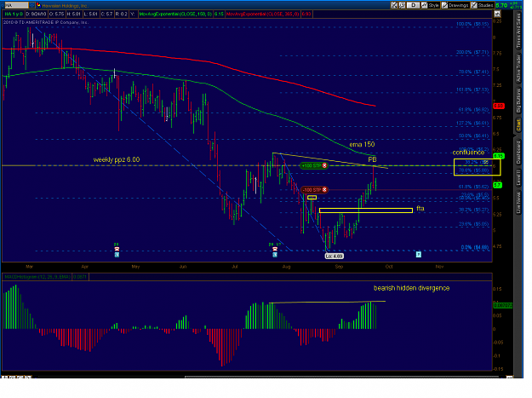Screen dimensions: 532x398
Task: Click the 'weekly ppz 6.00' chart annotation
Action: (x=117, y=159)
